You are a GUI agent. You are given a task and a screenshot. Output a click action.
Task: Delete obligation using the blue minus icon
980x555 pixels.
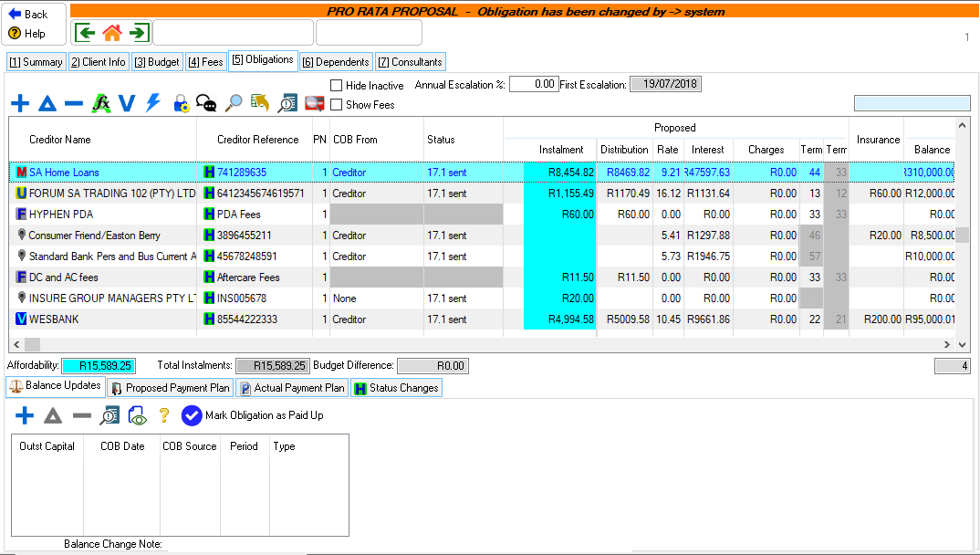(74, 103)
